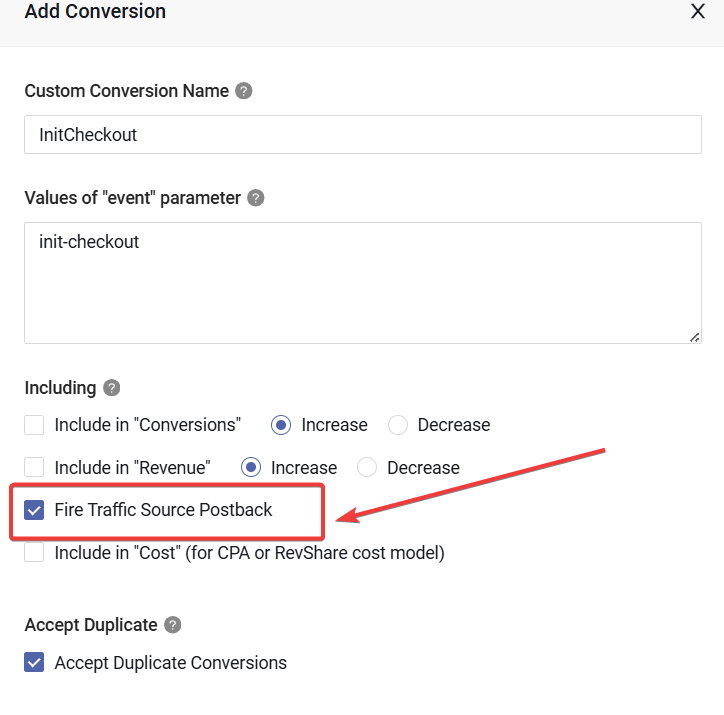Click the Include in "Cost" label text

point(249,552)
